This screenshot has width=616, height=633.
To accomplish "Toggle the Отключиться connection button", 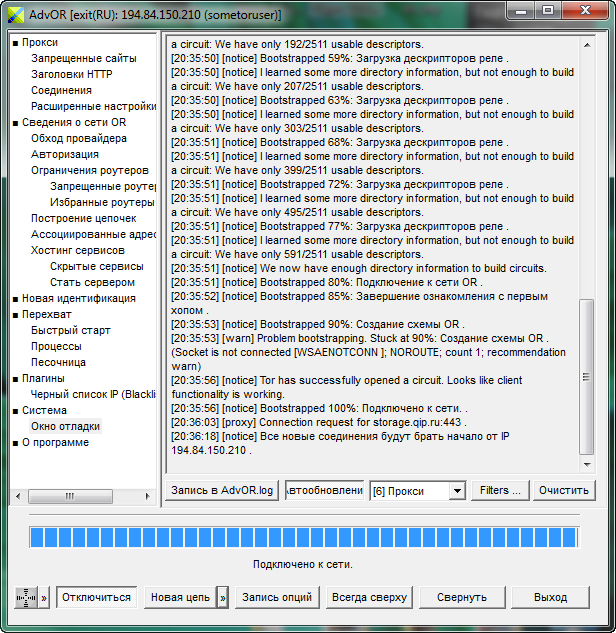I will pyautogui.click(x=96, y=597).
